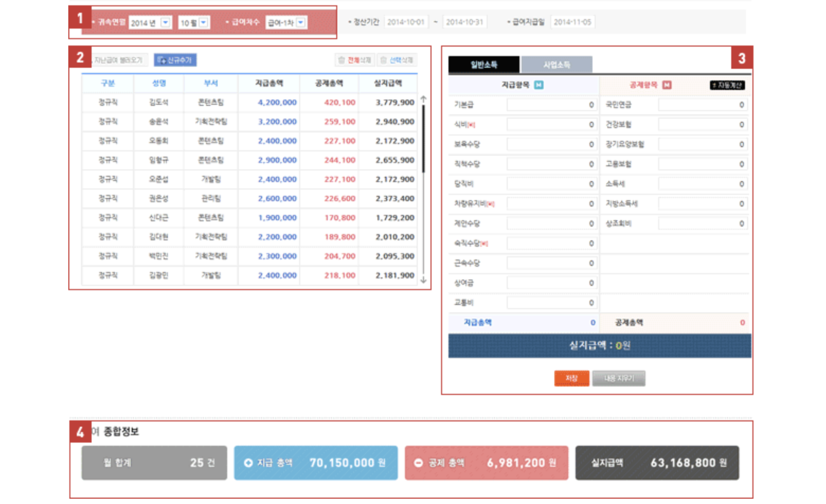Click the settlement end date 2014-10-31

464,22
